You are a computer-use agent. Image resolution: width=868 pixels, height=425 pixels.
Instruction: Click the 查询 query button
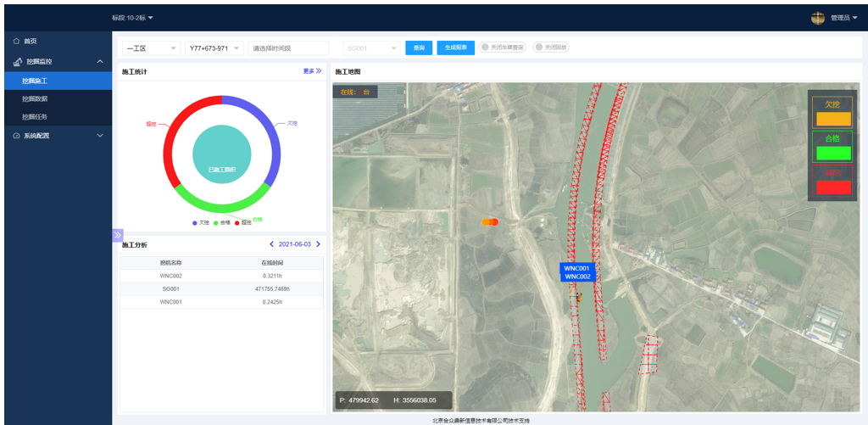click(419, 48)
